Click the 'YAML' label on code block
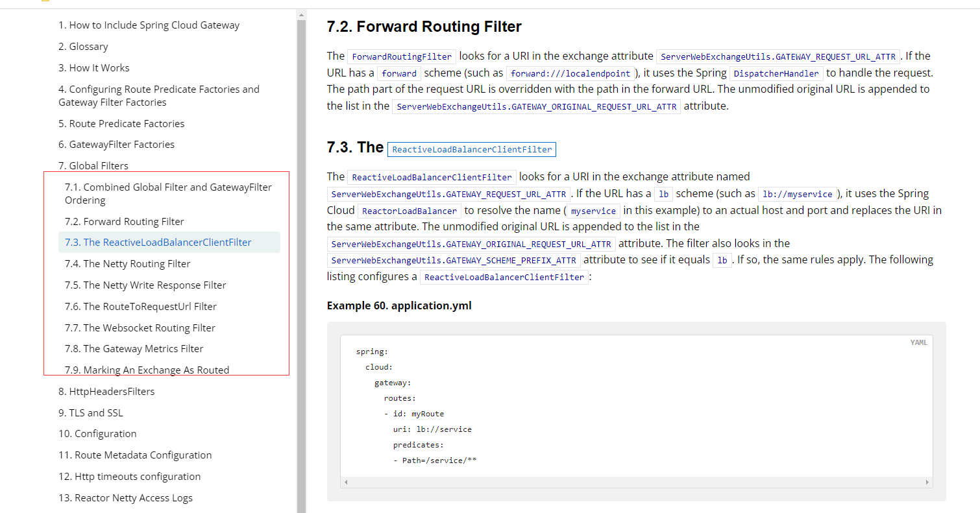Screen dimensions: 980x513 point(919,342)
